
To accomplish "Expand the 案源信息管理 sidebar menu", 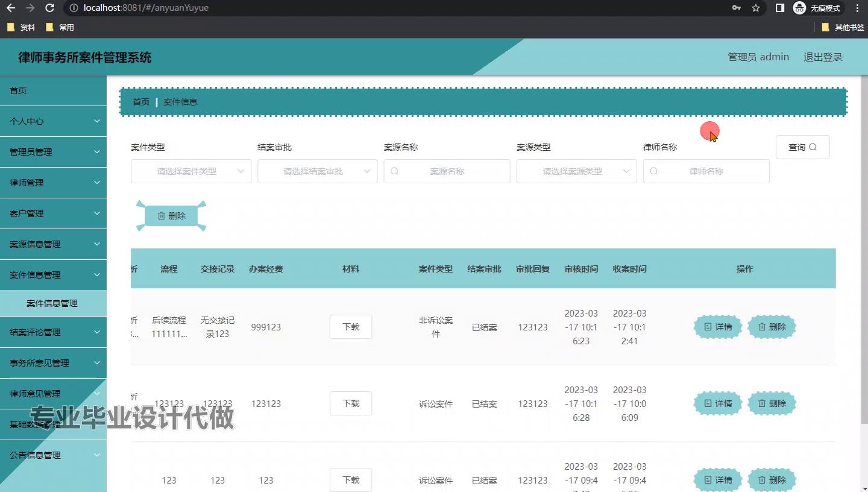I will (x=53, y=244).
